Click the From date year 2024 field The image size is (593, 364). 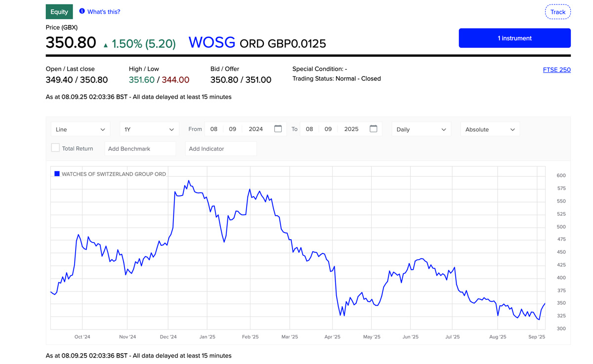coord(255,129)
